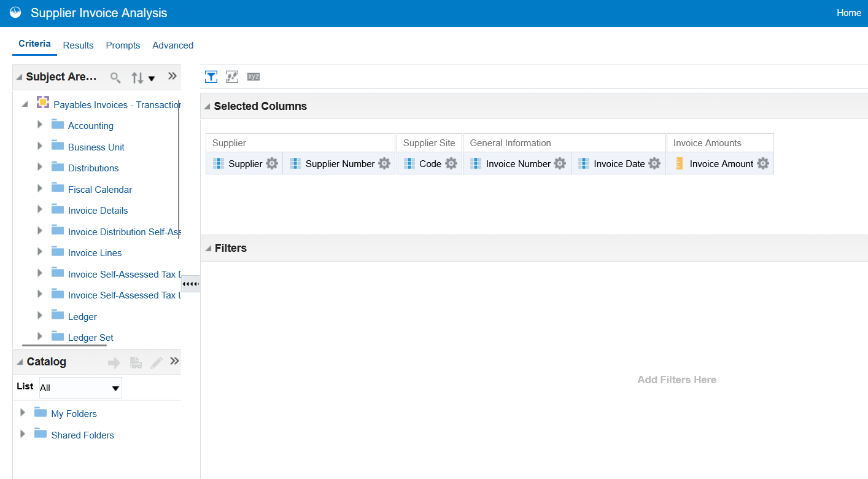Click the Subject Areas more options chevron
868x479 pixels.
click(x=172, y=76)
